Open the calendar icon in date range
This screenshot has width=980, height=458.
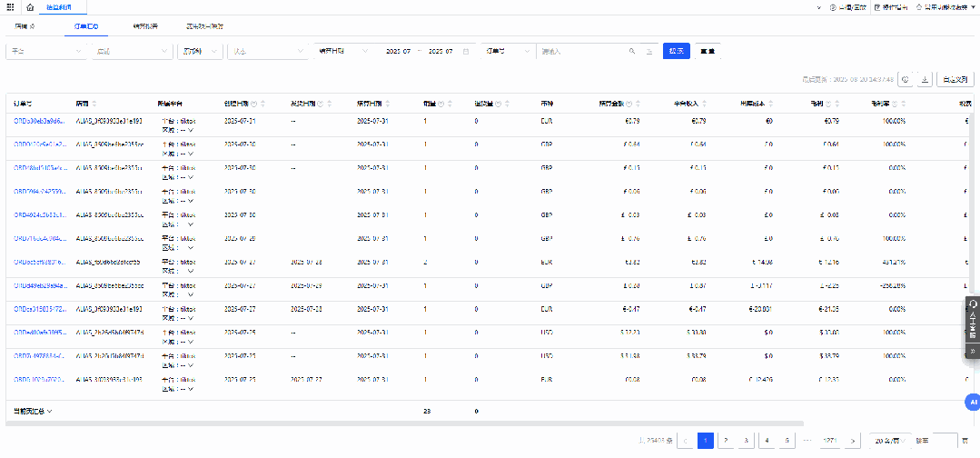coord(466,51)
